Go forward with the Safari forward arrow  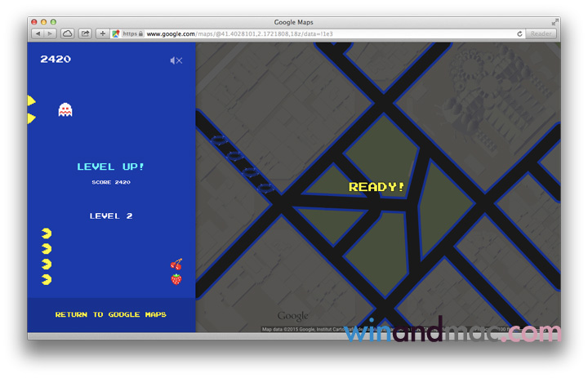(x=51, y=33)
